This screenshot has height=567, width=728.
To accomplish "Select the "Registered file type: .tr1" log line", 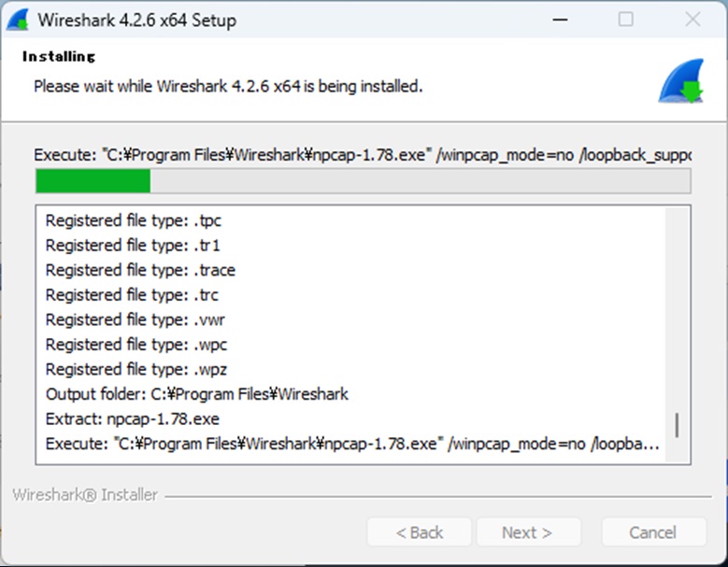I will click(133, 246).
